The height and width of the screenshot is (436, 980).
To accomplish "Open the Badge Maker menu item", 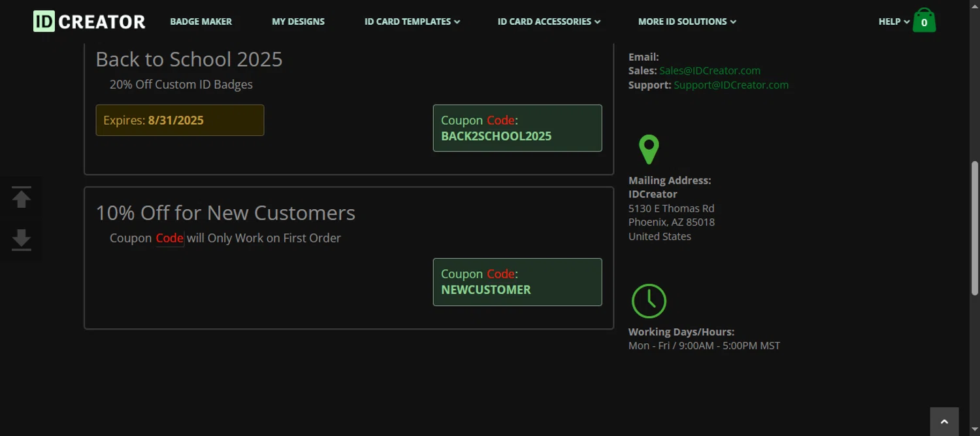I will [x=201, y=22].
